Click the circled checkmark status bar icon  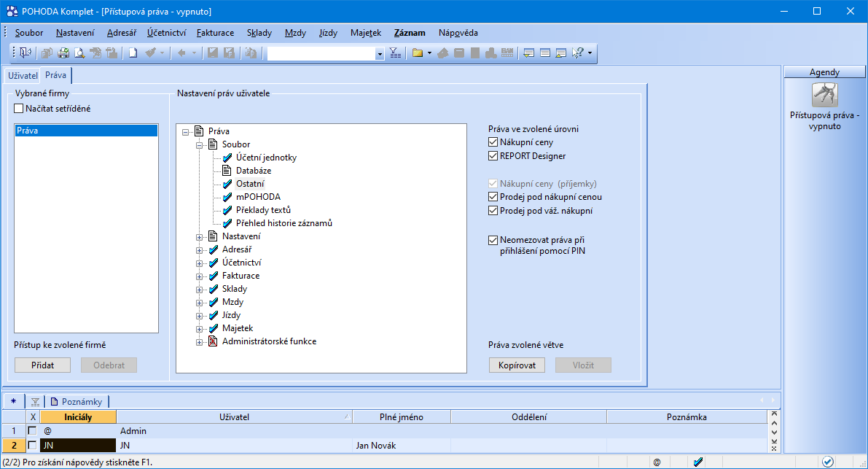pyautogui.click(x=828, y=462)
